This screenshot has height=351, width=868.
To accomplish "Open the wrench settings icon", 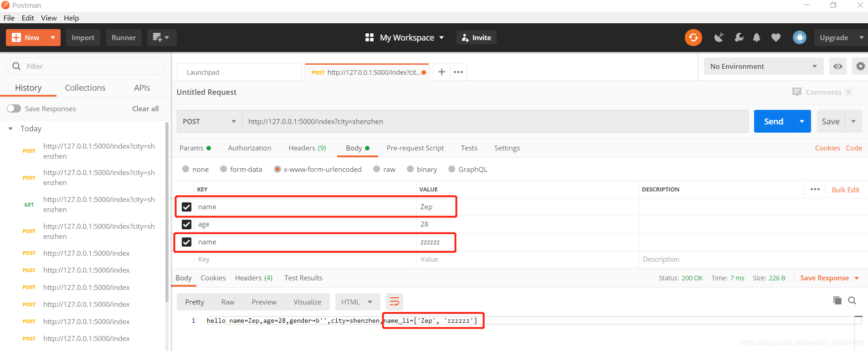I will (x=739, y=37).
